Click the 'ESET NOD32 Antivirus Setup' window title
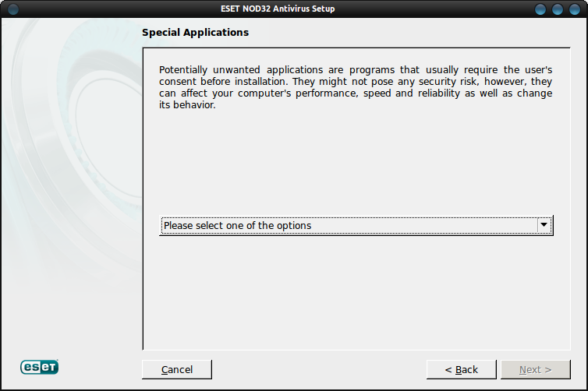 [x=278, y=9]
